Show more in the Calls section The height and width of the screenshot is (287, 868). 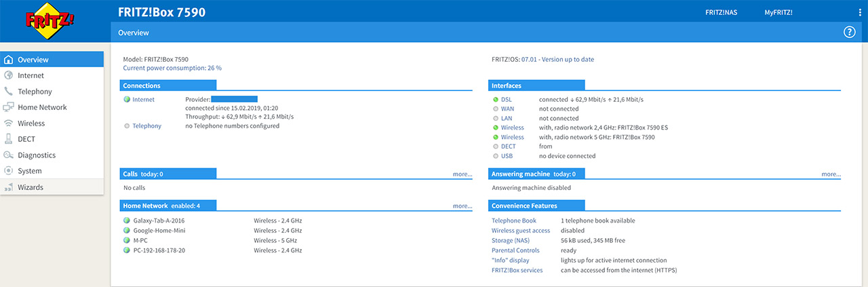462,174
